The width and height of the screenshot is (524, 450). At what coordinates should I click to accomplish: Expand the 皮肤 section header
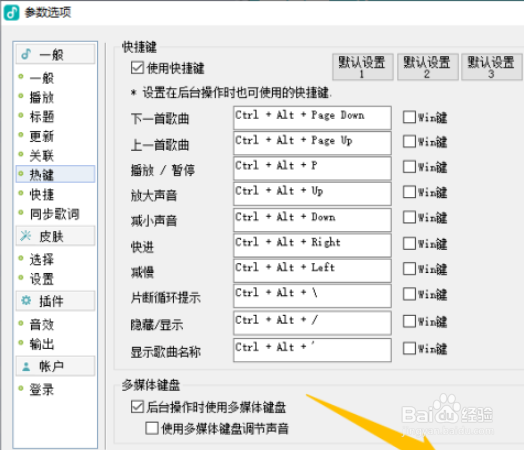click(55, 236)
